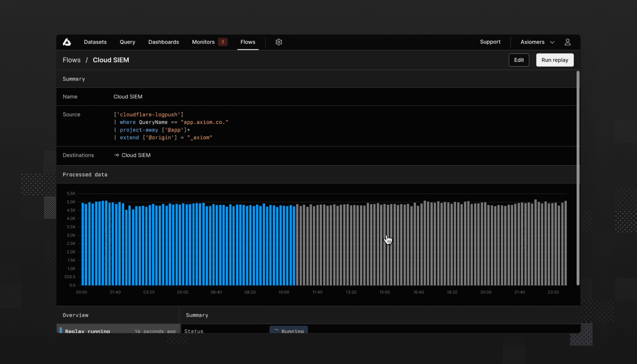Navigate to the Flows breadcrumb

(x=71, y=60)
